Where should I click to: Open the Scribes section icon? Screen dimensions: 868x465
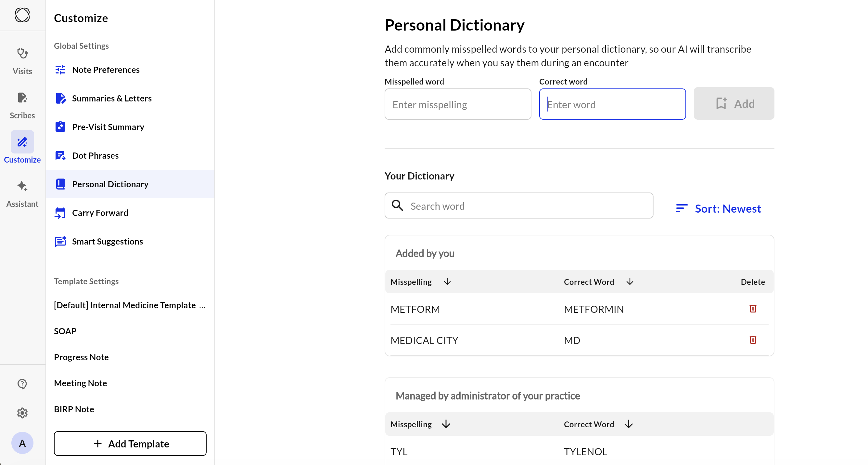coord(22,98)
